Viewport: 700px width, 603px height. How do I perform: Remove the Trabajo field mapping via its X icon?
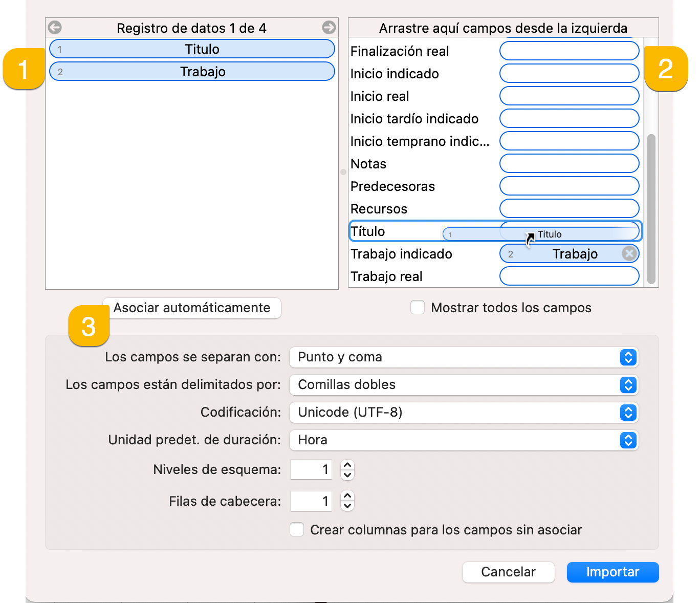(x=629, y=253)
